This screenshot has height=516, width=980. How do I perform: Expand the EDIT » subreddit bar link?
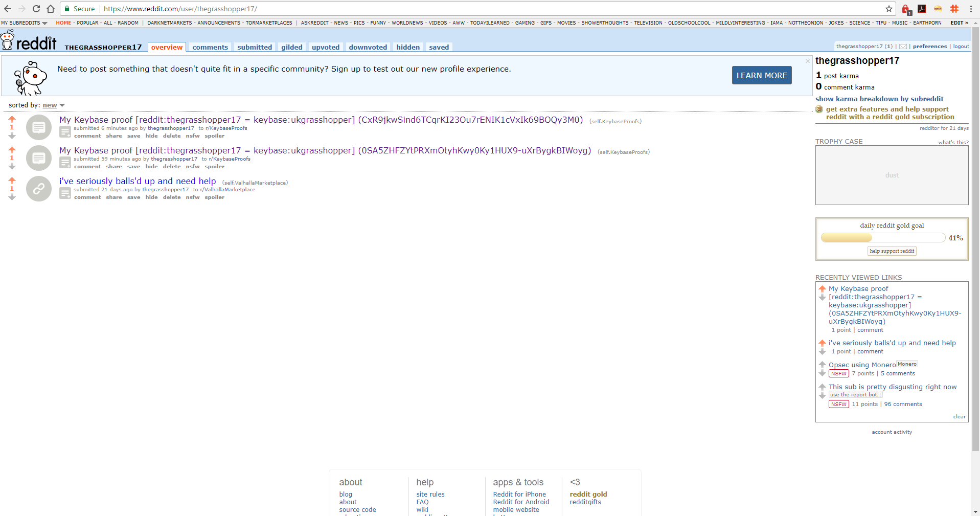pyautogui.click(x=960, y=23)
